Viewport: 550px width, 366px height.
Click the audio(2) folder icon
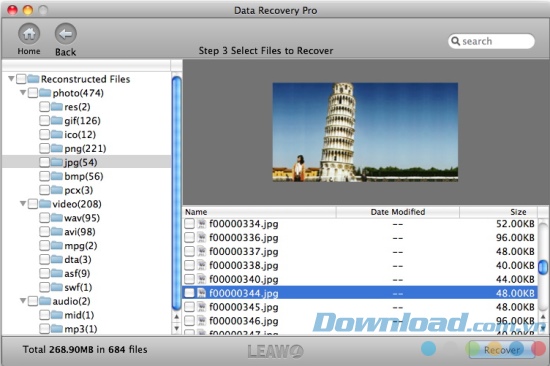pyautogui.click(x=45, y=301)
